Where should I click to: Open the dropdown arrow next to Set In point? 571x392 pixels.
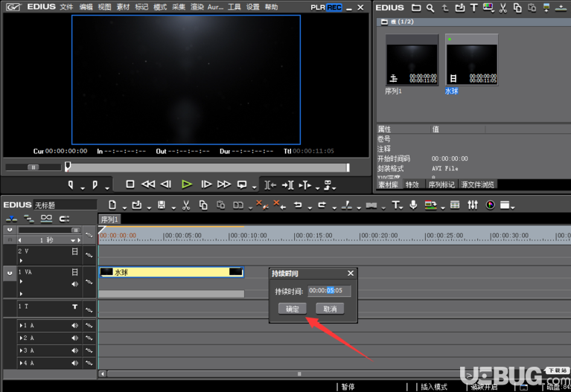[x=83, y=187]
